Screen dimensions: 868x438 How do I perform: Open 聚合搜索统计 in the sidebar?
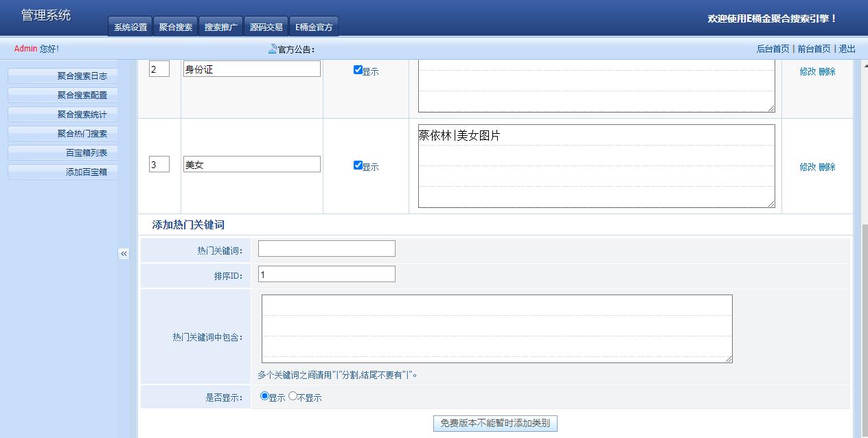point(62,114)
